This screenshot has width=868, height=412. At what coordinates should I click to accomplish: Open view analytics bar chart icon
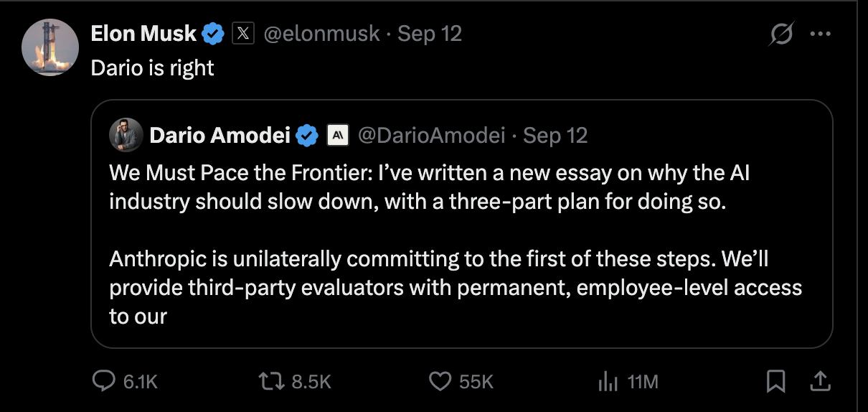pyautogui.click(x=608, y=382)
